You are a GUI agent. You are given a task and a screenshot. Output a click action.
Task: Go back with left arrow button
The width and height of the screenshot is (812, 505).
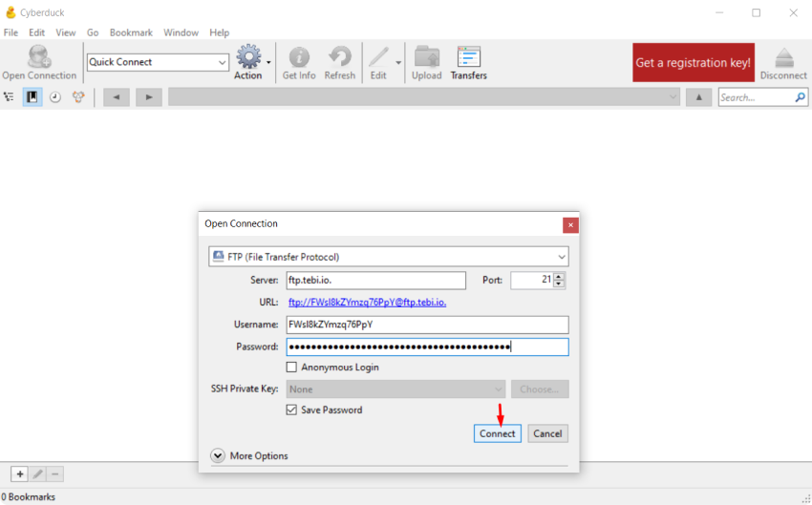click(116, 96)
